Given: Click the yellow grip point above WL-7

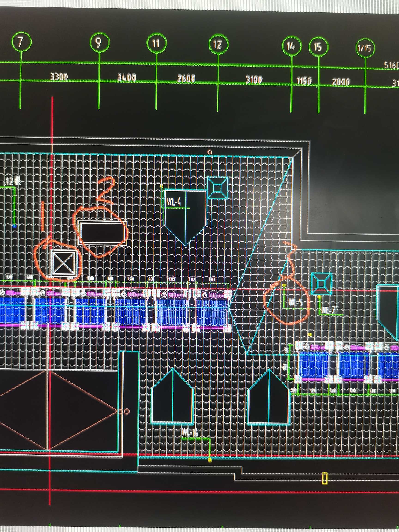Looking at the screenshot, I should (319, 297).
